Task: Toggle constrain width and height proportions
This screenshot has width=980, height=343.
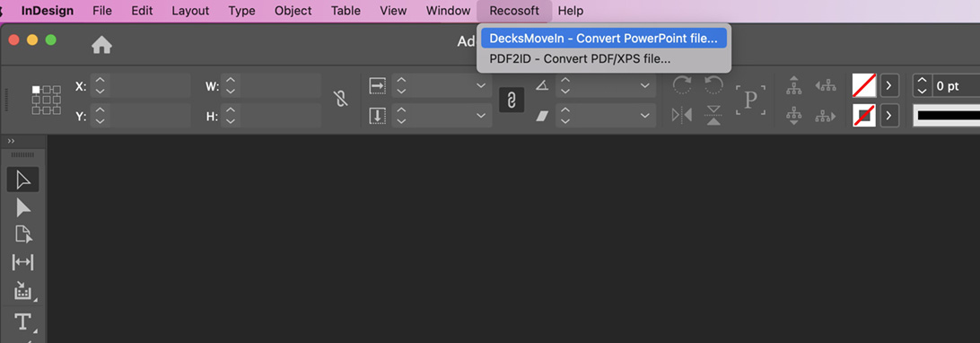Action: [341, 99]
